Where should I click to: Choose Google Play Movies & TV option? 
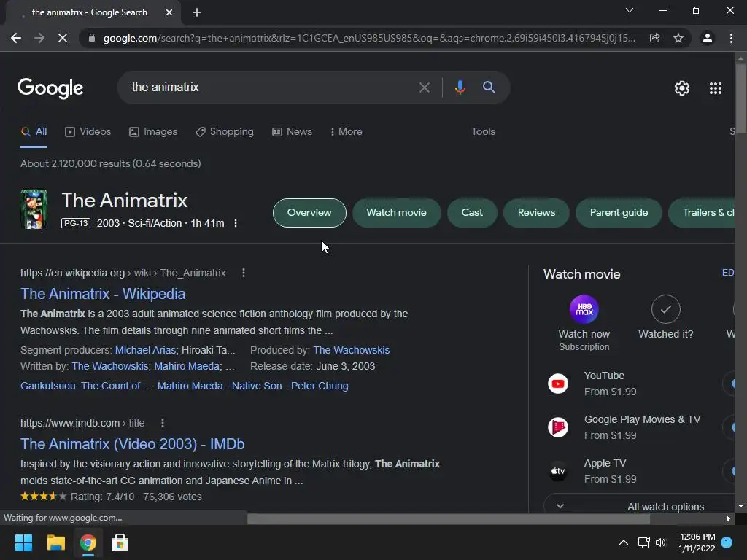tap(638, 427)
